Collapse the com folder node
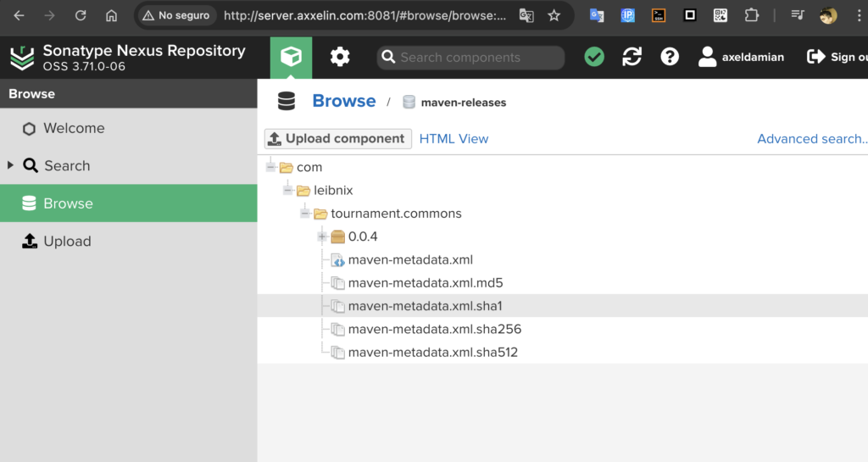 click(270, 167)
